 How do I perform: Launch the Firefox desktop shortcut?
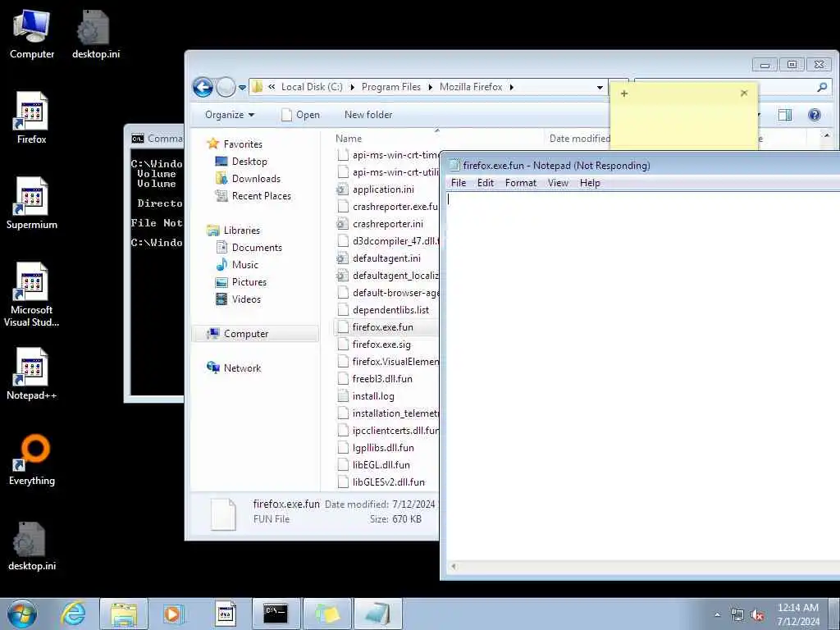[32, 118]
